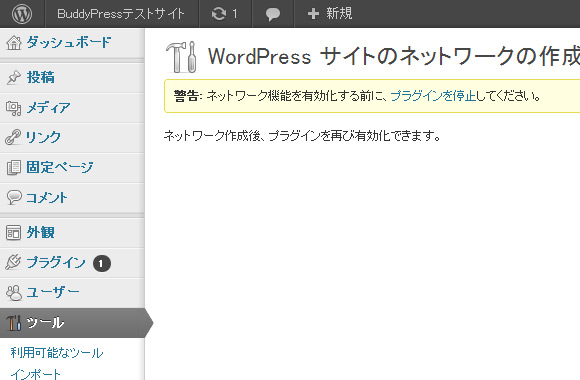The image size is (580, 380).
Task: Click the 固定ページ pages icon
Action: point(14,168)
